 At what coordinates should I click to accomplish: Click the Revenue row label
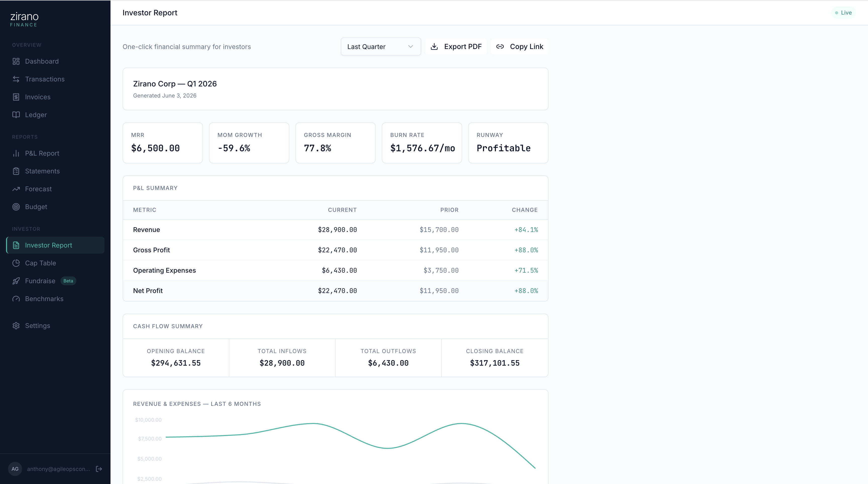tap(147, 230)
